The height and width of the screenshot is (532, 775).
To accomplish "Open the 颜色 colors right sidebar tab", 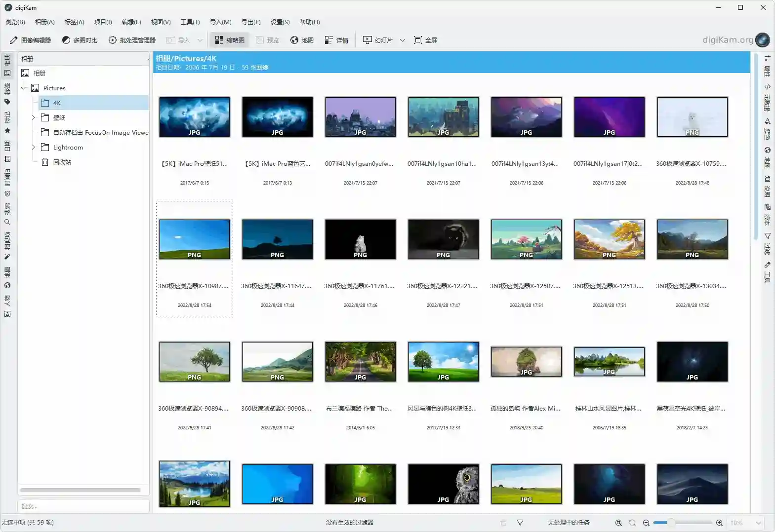I will click(767, 129).
